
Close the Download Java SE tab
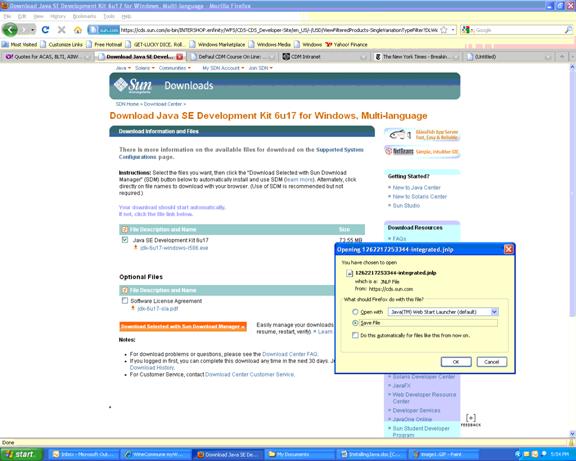[180, 57]
